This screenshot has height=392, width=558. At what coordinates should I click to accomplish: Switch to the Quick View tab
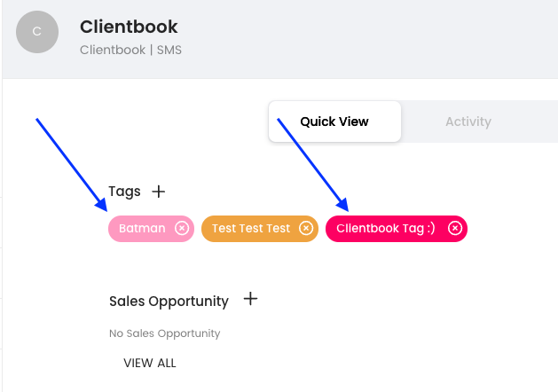coord(334,122)
